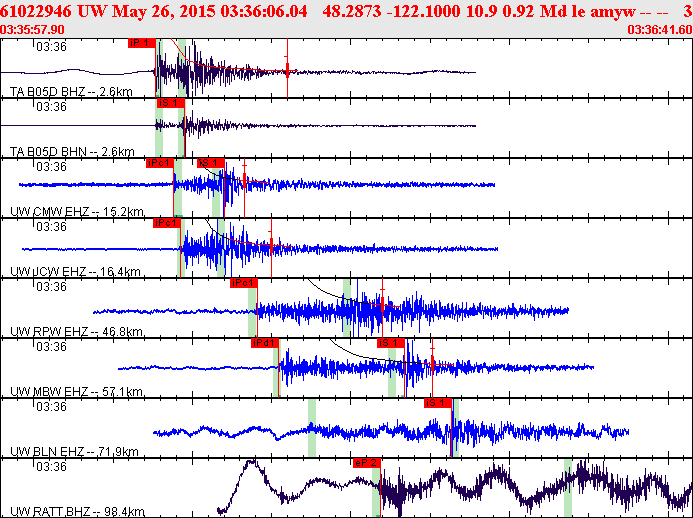The image size is (693, 518).
Task: Select the iP 1 pick flag on TA B05D BHZ
Action: 141,43
